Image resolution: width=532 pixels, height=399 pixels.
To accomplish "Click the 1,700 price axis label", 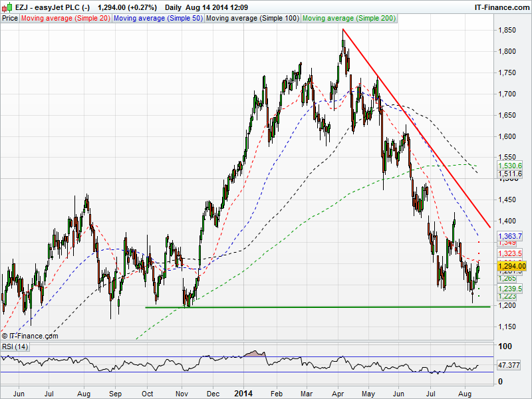I will click(507, 94).
